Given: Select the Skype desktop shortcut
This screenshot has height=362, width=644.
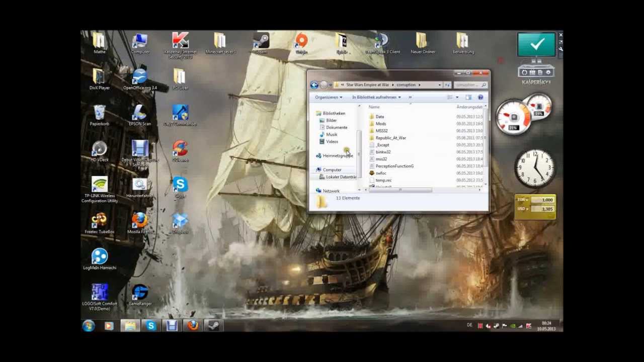Looking at the screenshot, I should pos(180,188).
